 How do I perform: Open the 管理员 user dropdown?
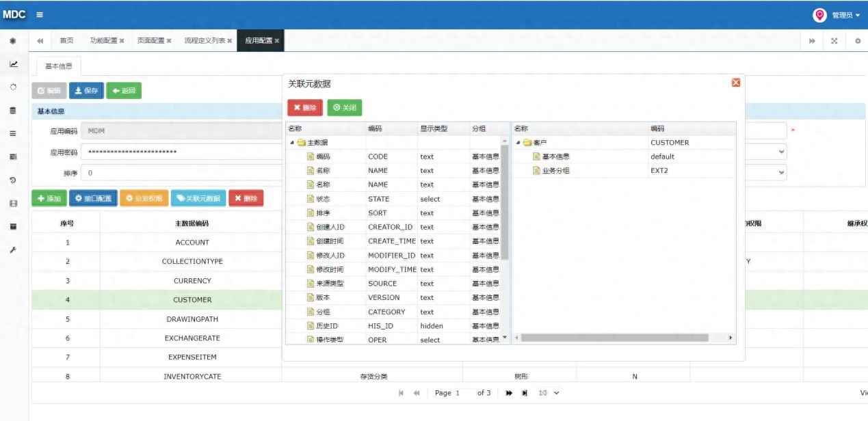point(845,15)
